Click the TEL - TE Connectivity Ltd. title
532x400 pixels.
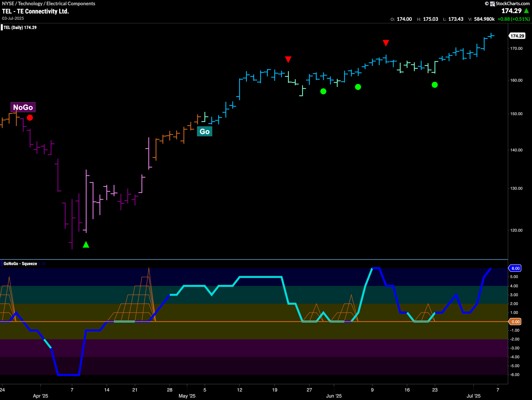click(35, 11)
